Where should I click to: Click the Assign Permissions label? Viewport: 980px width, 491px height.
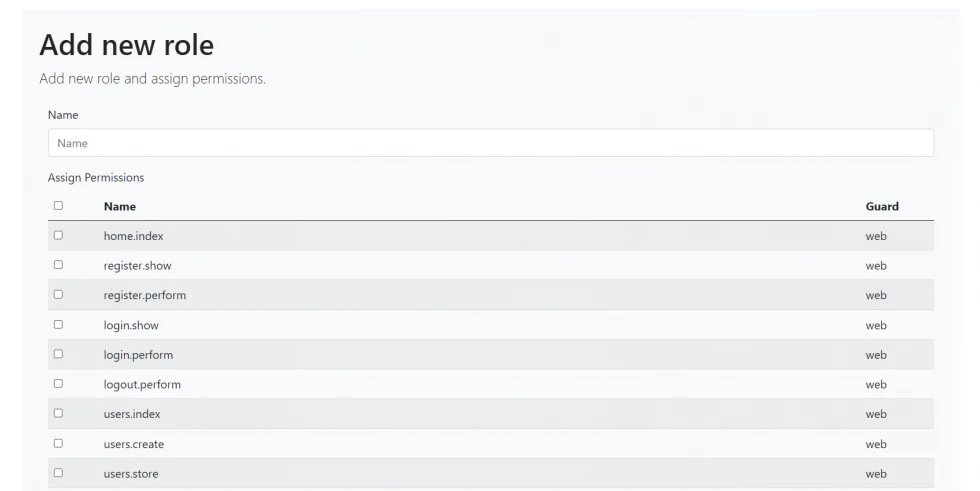point(96,178)
